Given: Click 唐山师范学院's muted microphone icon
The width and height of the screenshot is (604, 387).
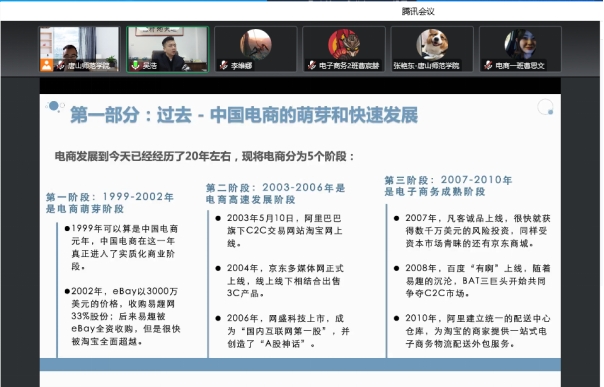Looking at the screenshot, I should [60, 65].
